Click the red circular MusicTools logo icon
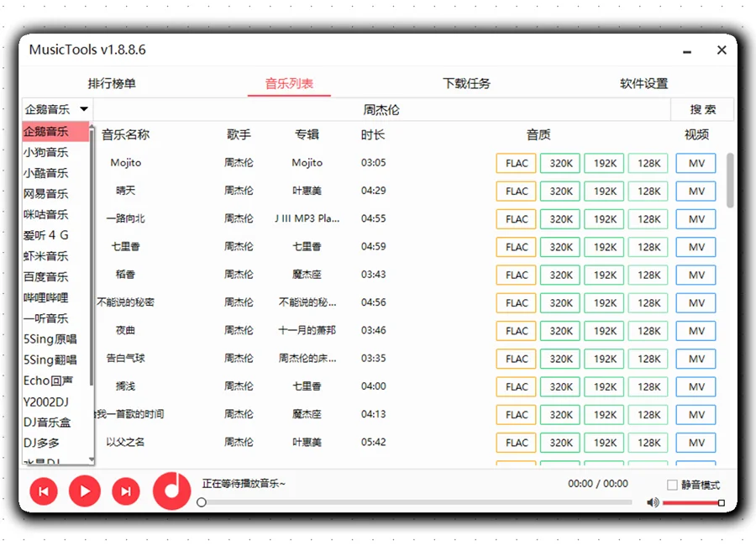 click(x=171, y=491)
